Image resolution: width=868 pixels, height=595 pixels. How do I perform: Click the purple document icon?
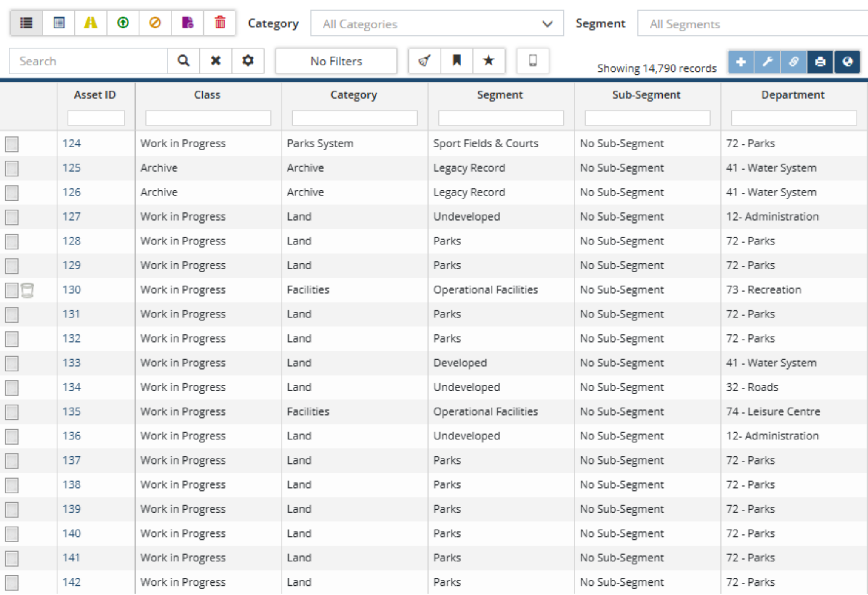coord(188,23)
